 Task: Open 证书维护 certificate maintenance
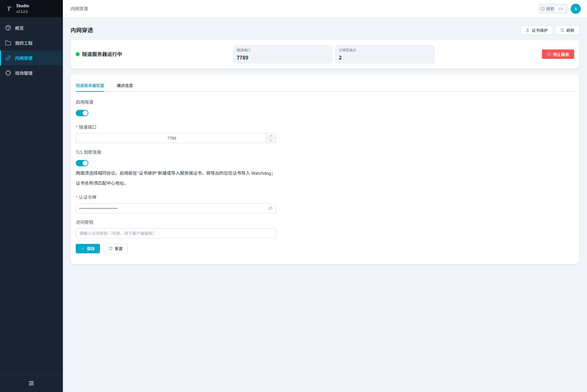pyautogui.click(x=537, y=30)
